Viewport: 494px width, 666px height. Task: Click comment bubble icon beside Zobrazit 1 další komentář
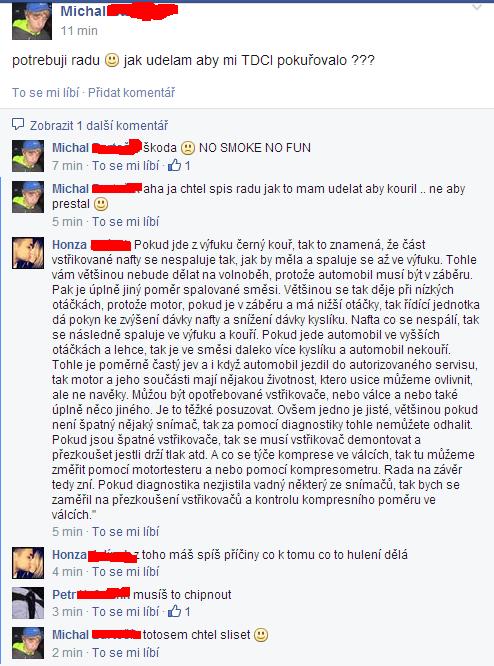[x=18, y=124]
